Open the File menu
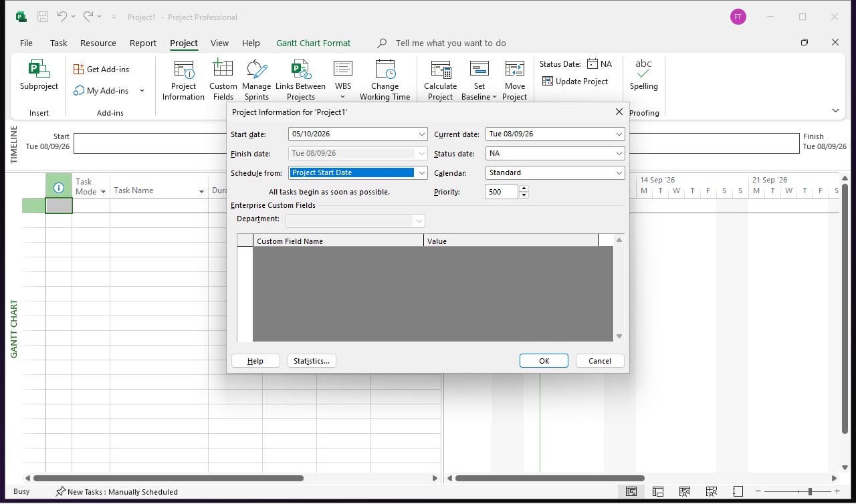Image resolution: width=856 pixels, height=504 pixels. click(26, 43)
